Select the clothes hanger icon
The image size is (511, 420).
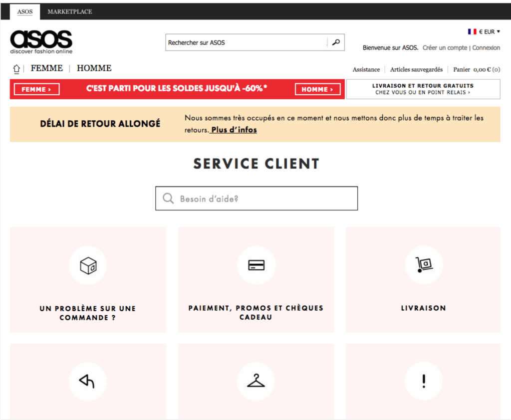256,381
